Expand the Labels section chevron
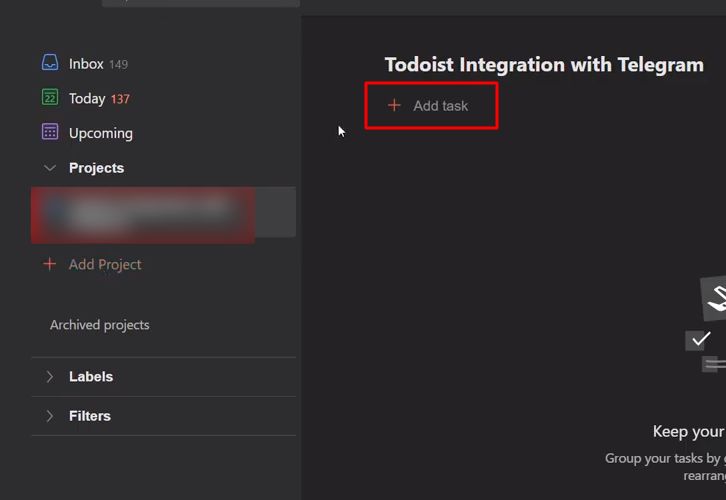 (x=50, y=376)
